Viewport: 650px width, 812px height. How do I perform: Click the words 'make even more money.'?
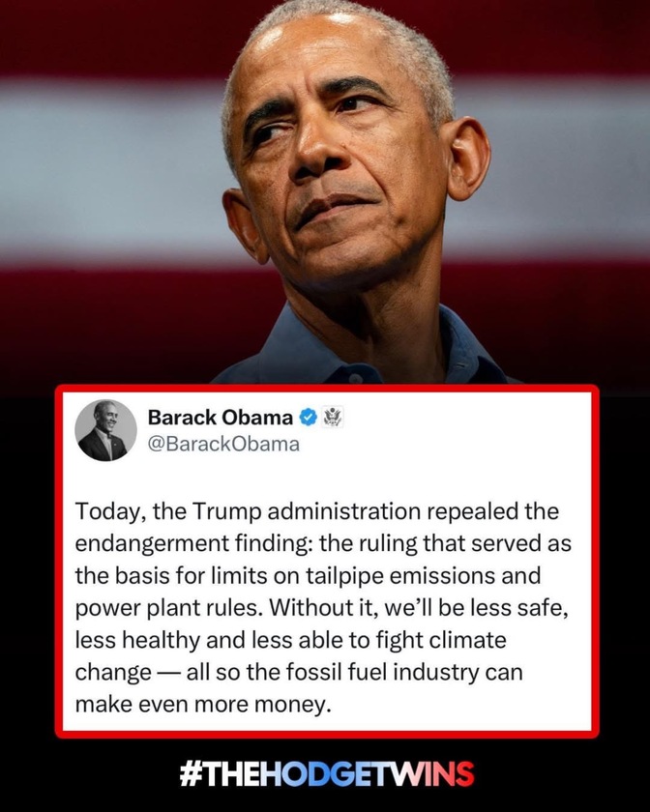pyautogui.click(x=203, y=705)
